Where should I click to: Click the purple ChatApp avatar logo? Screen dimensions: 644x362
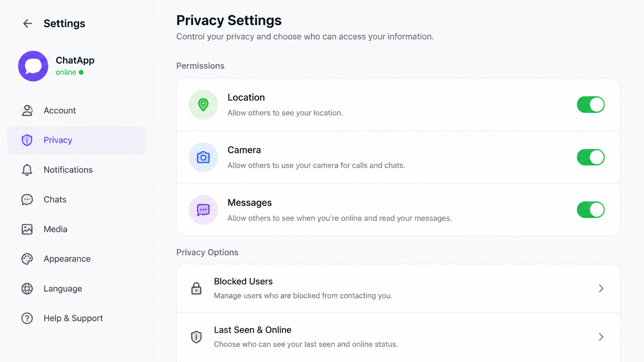coord(33,66)
